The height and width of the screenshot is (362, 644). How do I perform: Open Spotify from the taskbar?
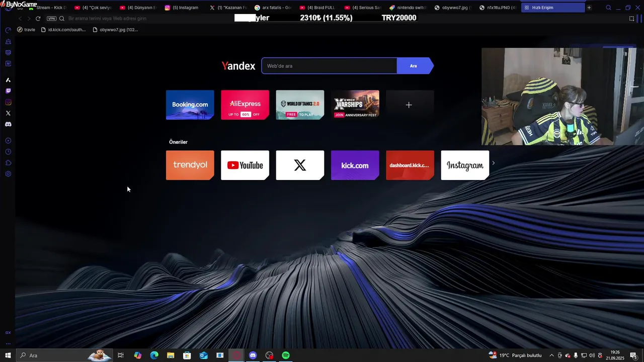[286, 355]
